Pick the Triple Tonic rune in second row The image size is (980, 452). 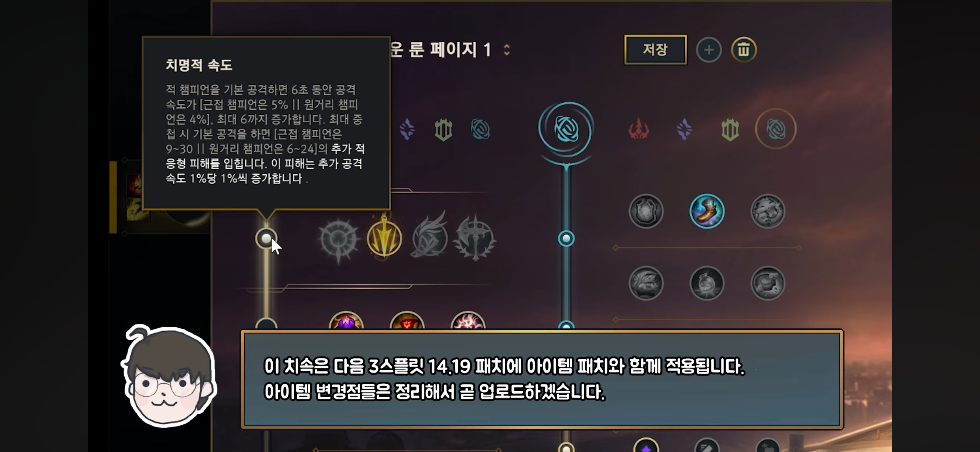(646, 283)
